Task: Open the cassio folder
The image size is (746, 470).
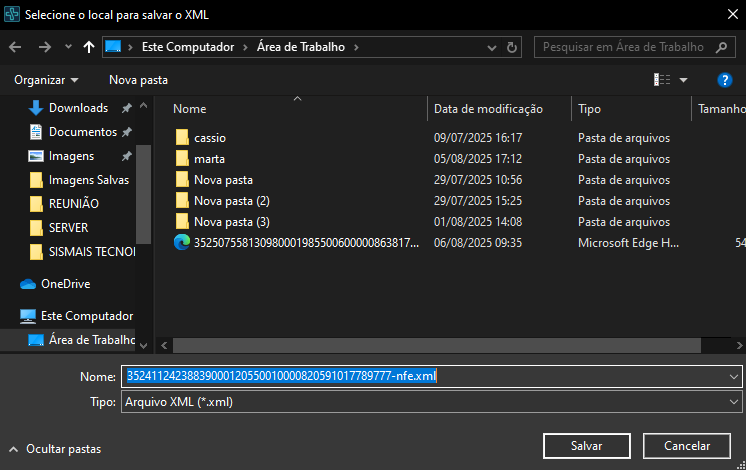Action: pyautogui.click(x=210, y=138)
